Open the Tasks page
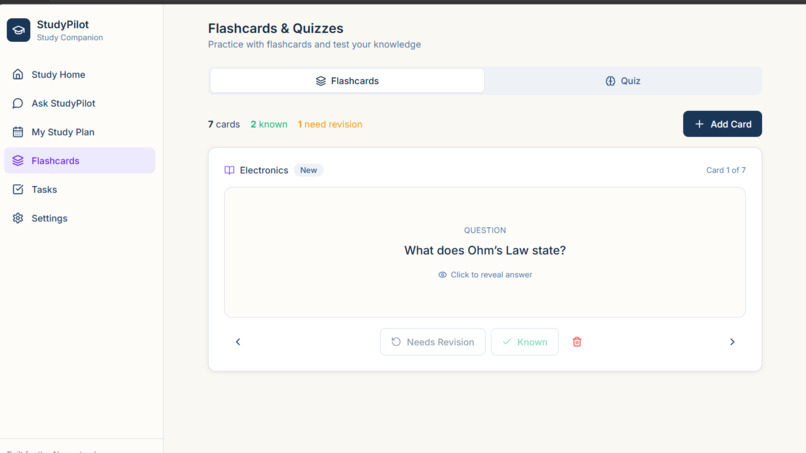The width and height of the screenshot is (806, 453). pyautogui.click(x=80, y=189)
